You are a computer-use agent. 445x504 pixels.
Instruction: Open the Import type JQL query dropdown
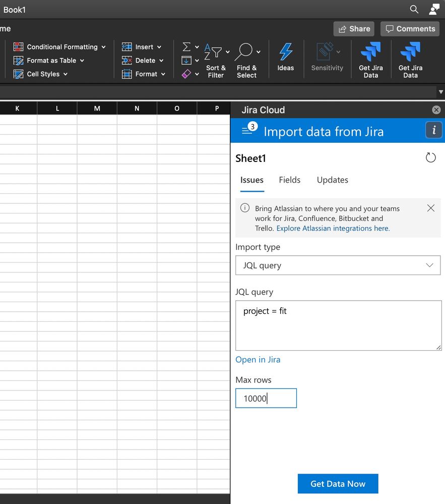[x=338, y=265]
